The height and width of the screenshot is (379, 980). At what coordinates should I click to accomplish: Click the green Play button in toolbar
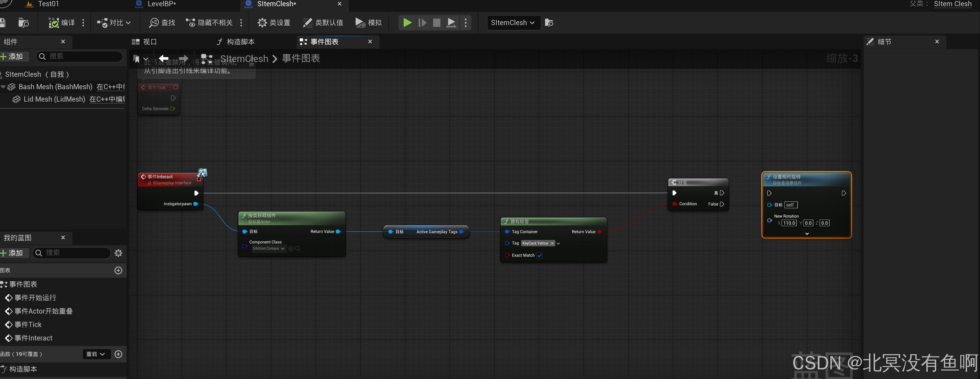tap(407, 23)
